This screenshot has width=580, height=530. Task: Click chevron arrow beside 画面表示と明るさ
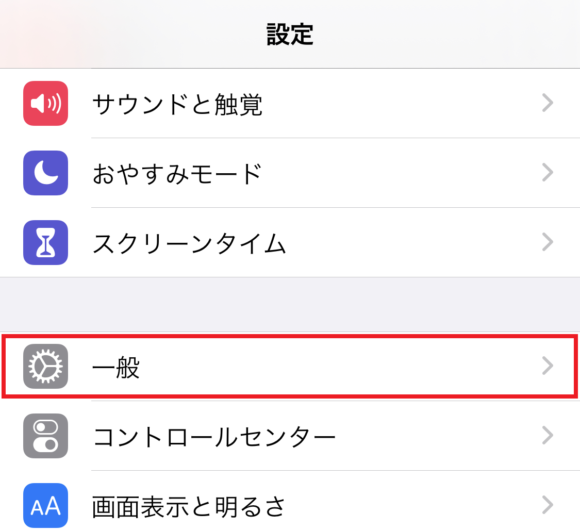tap(547, 505)
